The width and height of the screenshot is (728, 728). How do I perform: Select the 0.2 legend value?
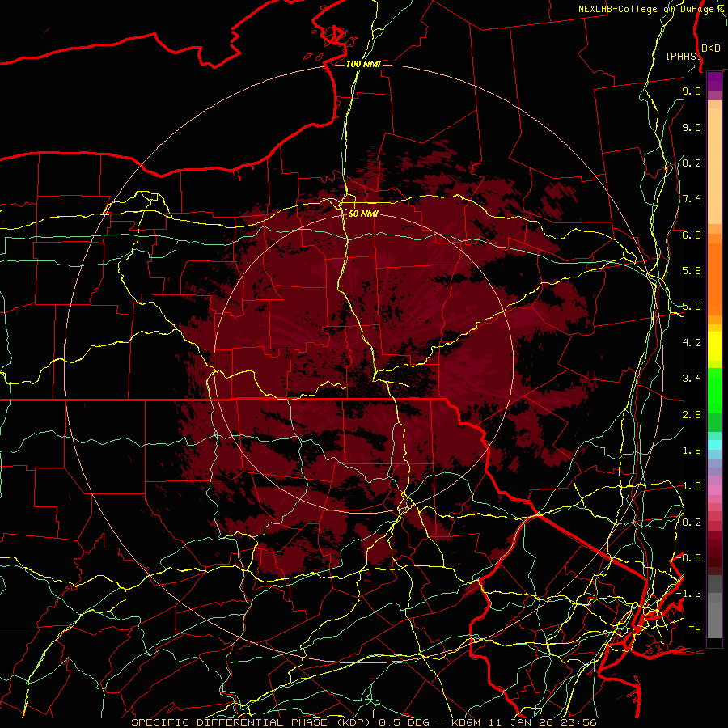tap(692, 523)
